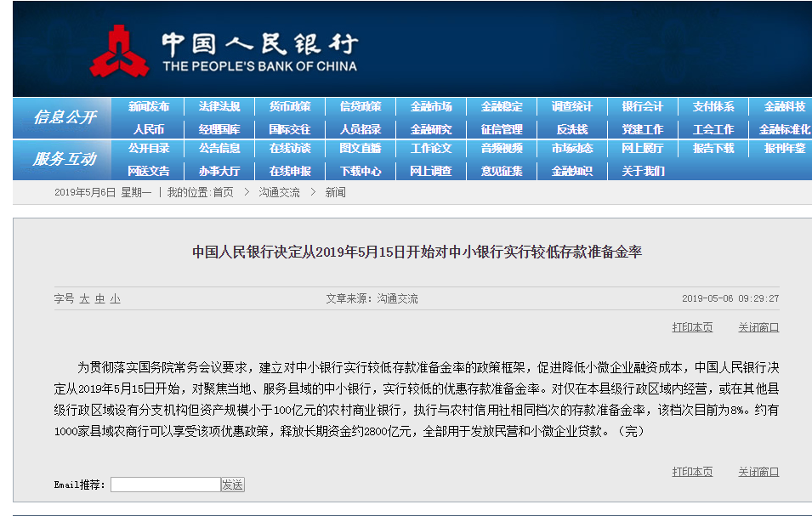Open 调查统计 section
The image size is (812, 516).
[x=571, y=106]
